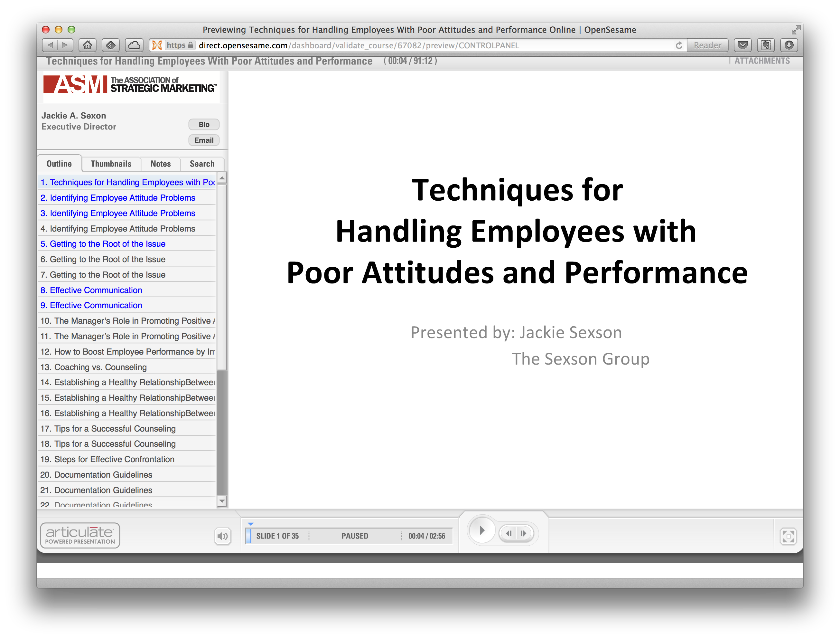Switch to the Thumbnails tab
Viewport: 840px width, 639px height.
[x=111, y=164]
